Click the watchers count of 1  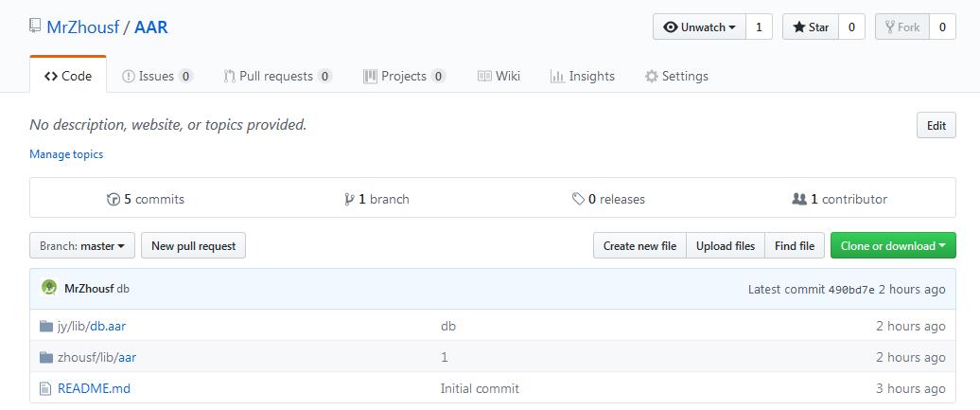(x=759, y=27)
